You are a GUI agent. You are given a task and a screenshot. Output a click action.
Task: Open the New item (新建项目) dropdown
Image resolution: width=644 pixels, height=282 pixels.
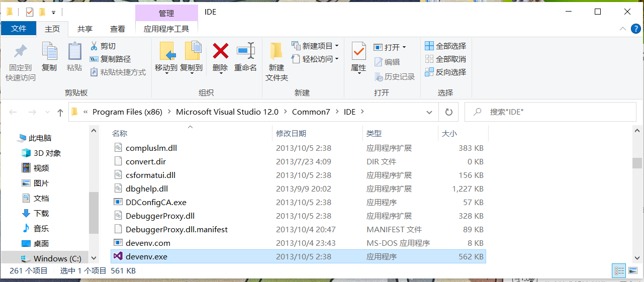(x=315, y=46)
